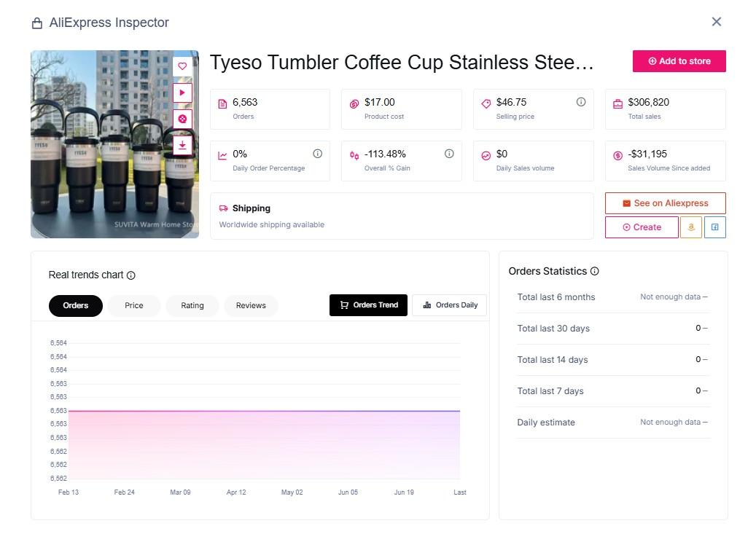Click the Shipping truck icon
Viewport: 756px width, 542px height.
(x=223, y=208)
